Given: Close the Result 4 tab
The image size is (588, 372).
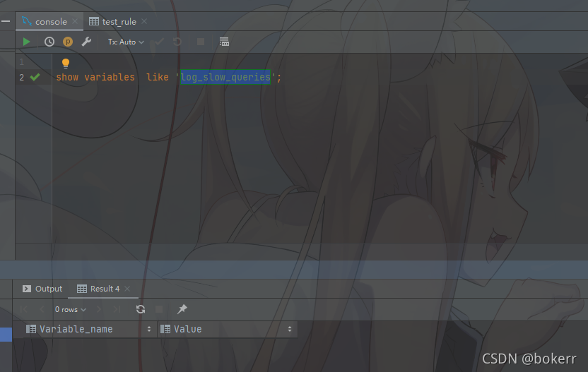Looking at the screenshot, I should point(127,289).
